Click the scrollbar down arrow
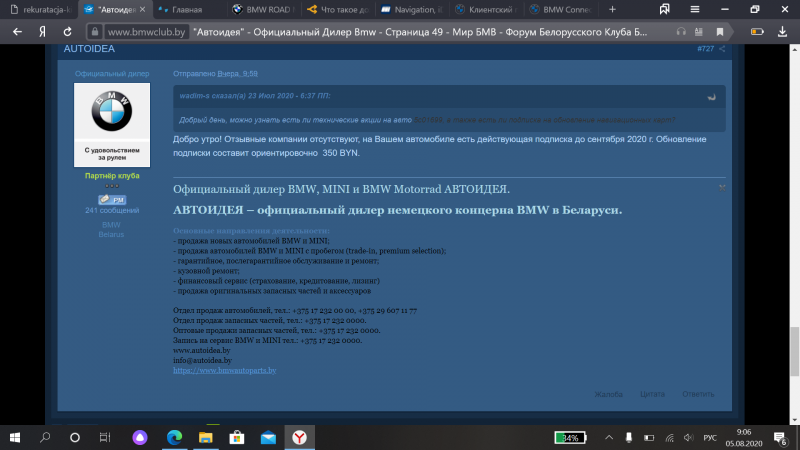Image resolution: width=800 pixels, height=450 pixels. 794,420
